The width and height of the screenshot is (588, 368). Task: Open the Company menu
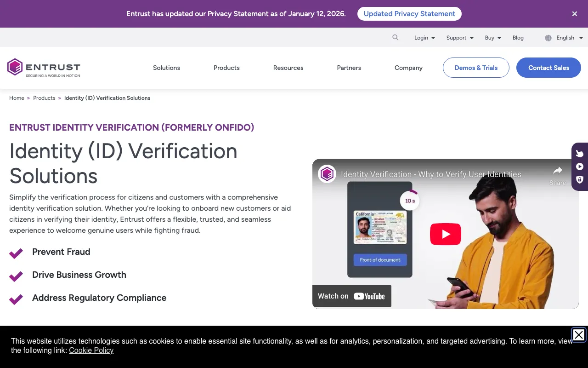[408, 68]
